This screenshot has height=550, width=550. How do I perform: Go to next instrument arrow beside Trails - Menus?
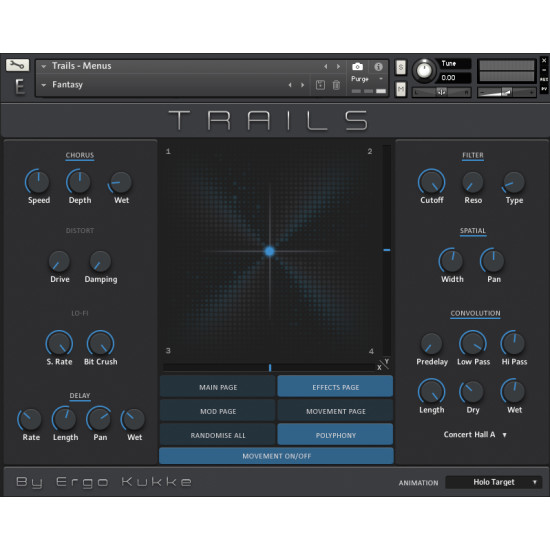point(338,66)
